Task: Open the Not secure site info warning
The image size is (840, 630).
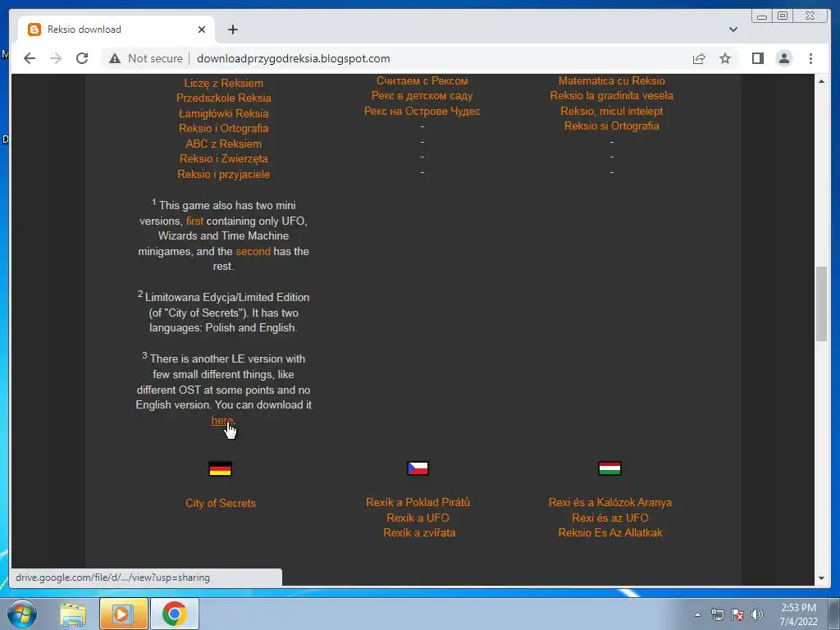Action: tap(145, 58)
